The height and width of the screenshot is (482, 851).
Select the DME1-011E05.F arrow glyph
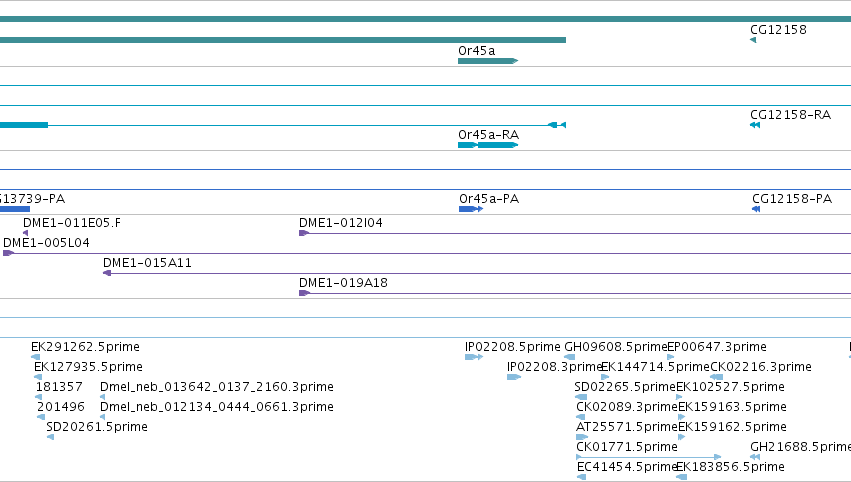tap(26, 233)
